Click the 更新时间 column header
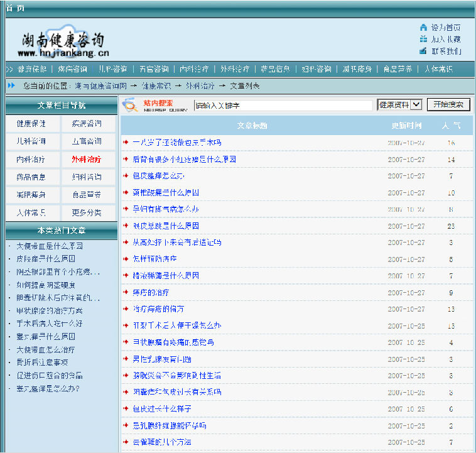Screen dimensions: 476x453 tap(406, 126)
